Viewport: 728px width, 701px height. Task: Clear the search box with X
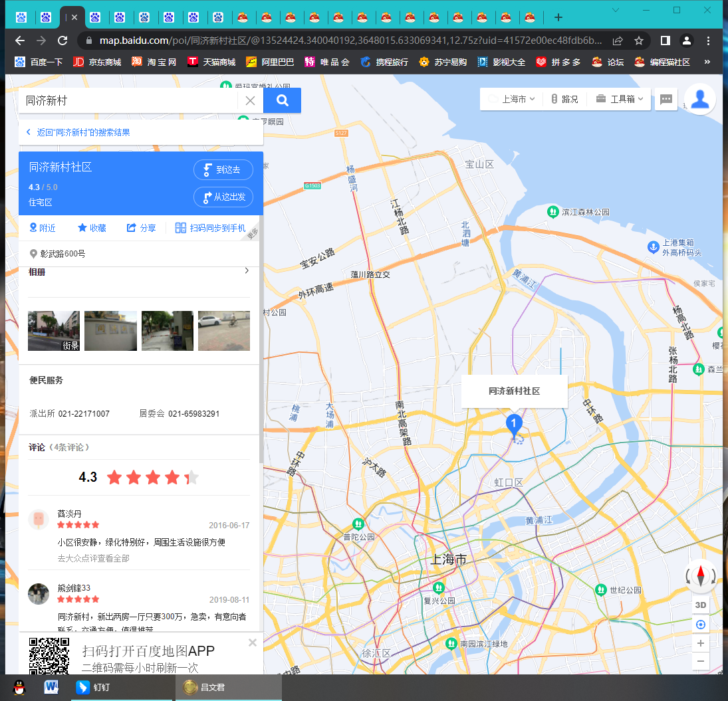[250, 101]
